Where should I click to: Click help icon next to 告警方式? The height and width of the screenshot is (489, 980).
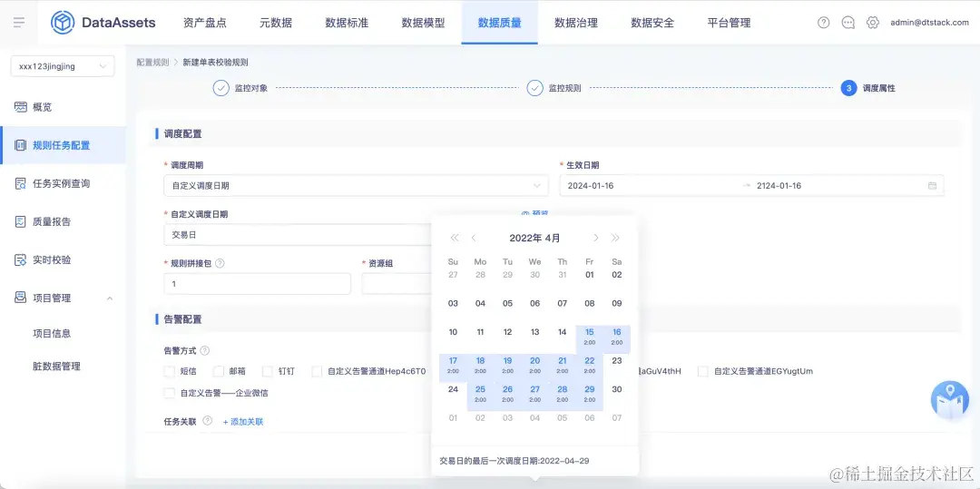(x=204, y=351)
